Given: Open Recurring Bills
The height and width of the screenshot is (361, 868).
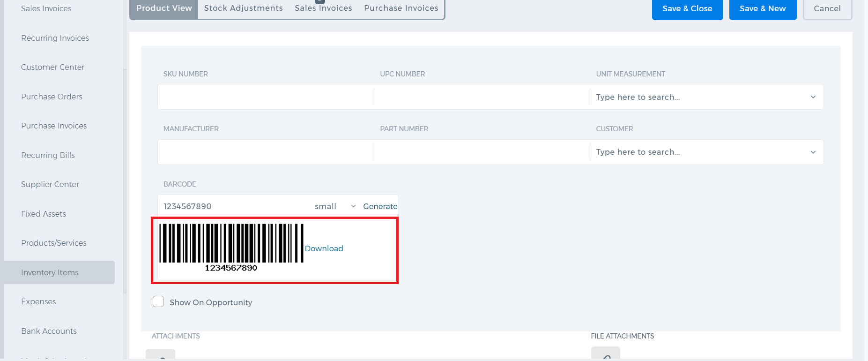Looking at the screenshot, I should [48, 155].
